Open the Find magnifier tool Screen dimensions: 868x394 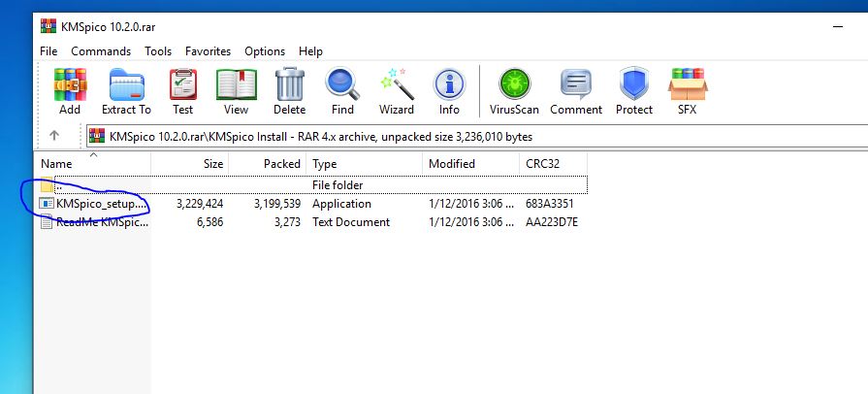point(342,84)
